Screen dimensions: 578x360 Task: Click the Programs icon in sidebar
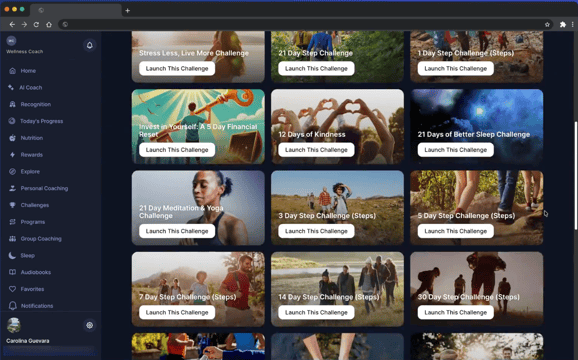[x=13, y=222]
